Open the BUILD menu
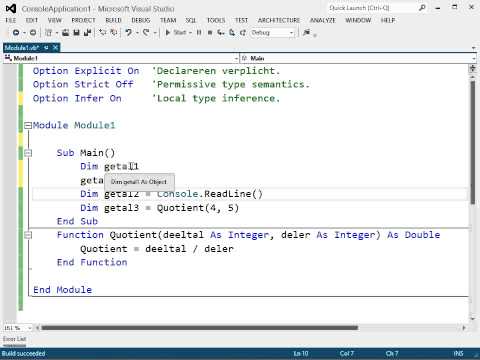This screenshot has height=360, width=480. pyautogui.click(x=113, y=20)
